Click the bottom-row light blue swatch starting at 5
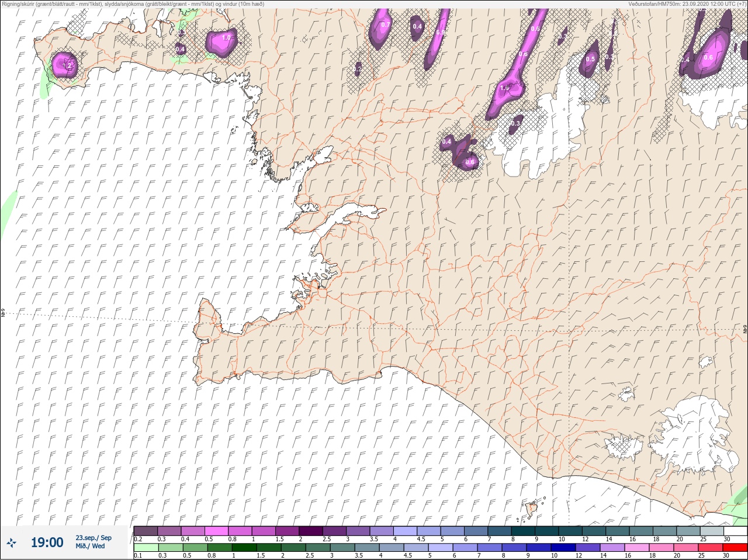 (440, 548)
